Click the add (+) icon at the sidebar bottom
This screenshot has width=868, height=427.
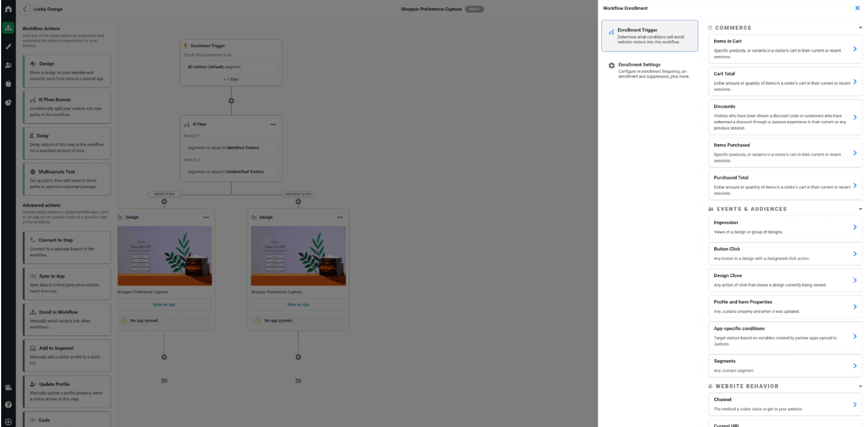(x=8, y=420)
